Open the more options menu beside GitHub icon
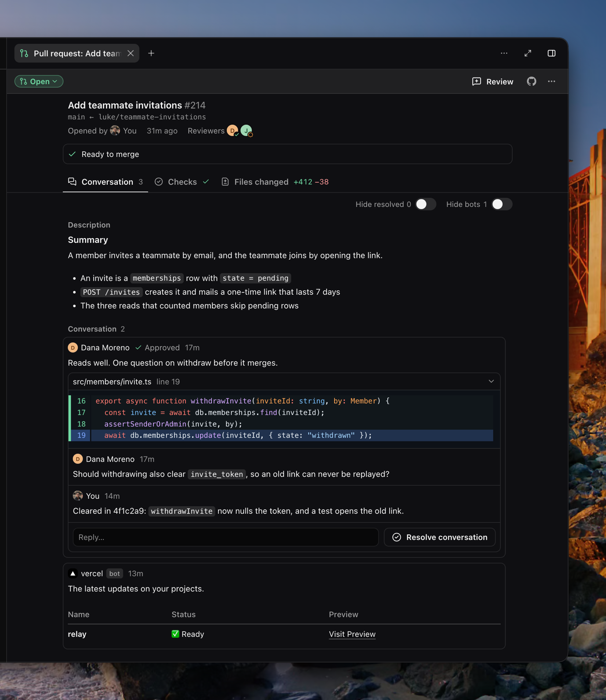The width and height of the screenshot is (606, 700). click(x=551, y=81)
